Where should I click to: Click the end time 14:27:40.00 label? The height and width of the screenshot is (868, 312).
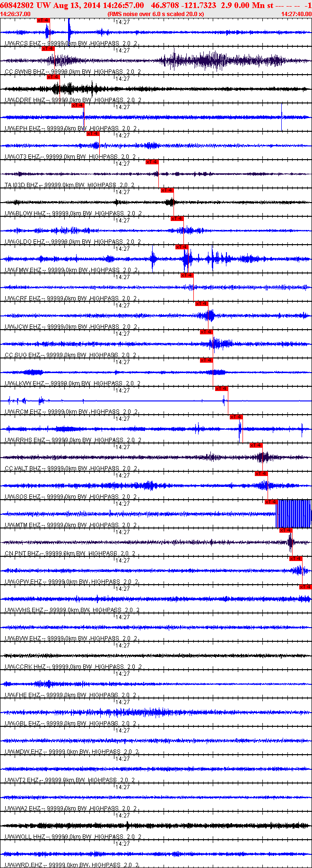coord(296,14)
